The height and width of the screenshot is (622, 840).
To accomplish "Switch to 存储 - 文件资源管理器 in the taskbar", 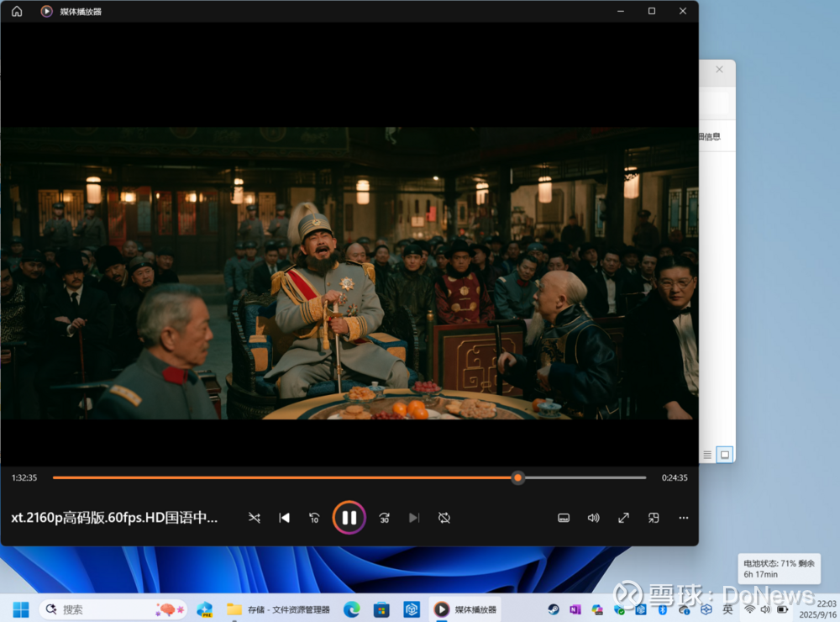I will click(279, 609).
